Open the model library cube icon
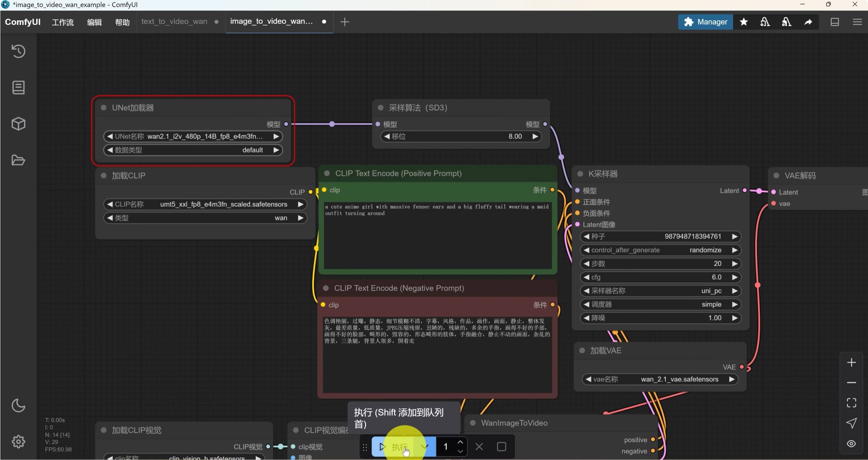868x460 pixels. [18, 124]
